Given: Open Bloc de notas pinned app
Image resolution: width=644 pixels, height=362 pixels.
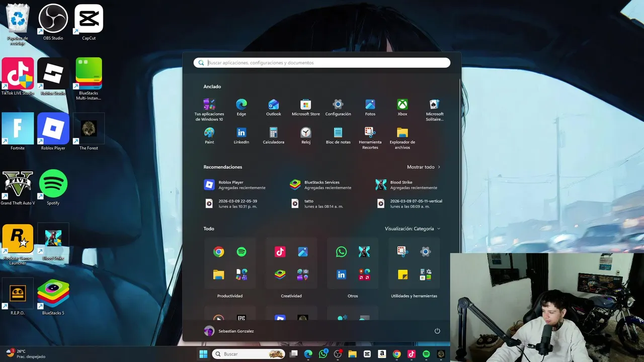Looking at the screenshot, I should click(x=338, y=136).
